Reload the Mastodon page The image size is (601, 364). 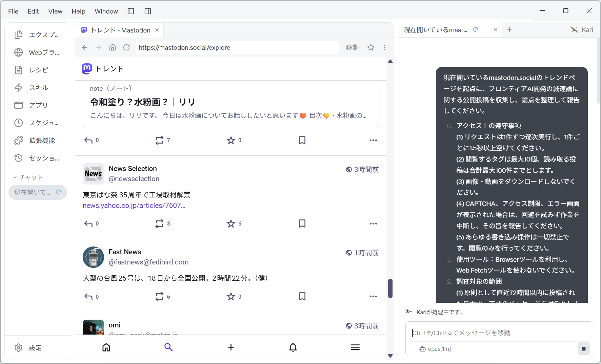coord(126,47)
